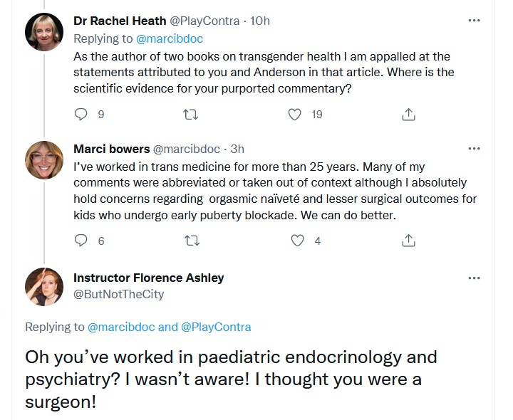View Dr Rachel Heath's avatar
The height and width of the screenshot is (420, 513).
pyautogui.click(x=44, y=32)
